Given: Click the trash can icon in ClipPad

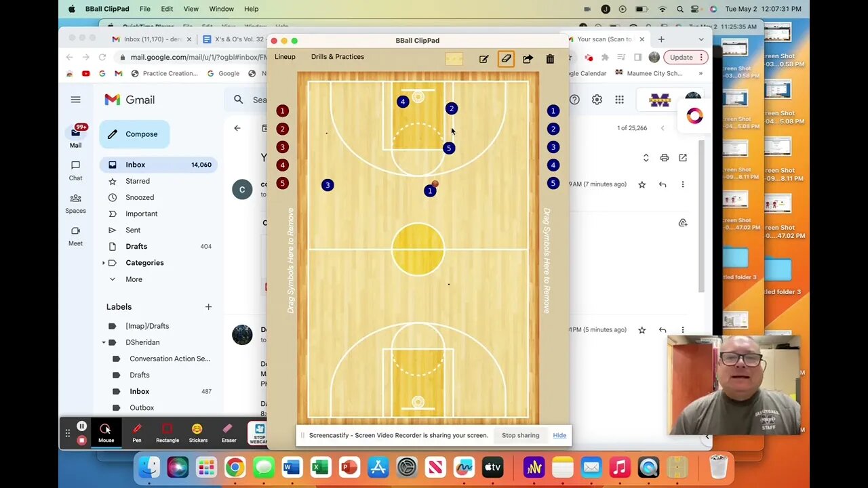Looking at the screenshot, I should coord(550,59).
